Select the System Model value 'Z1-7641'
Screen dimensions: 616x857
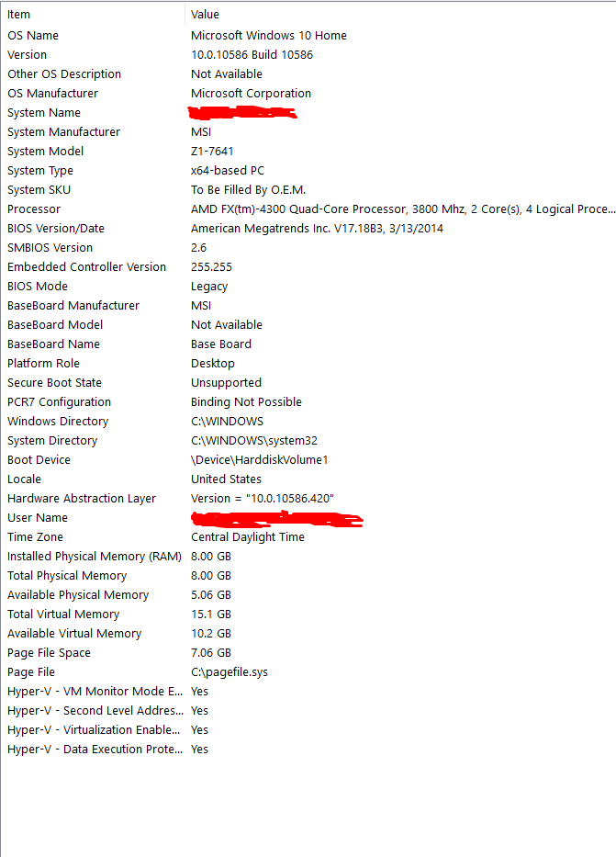(212, 152)
